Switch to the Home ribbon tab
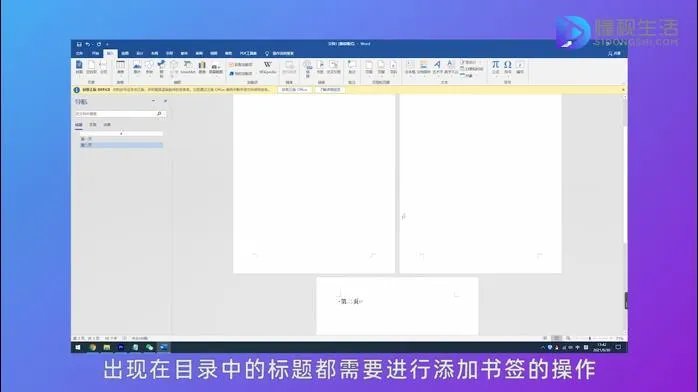The height and width of the screenshot is (392, 698). point(95,53)
